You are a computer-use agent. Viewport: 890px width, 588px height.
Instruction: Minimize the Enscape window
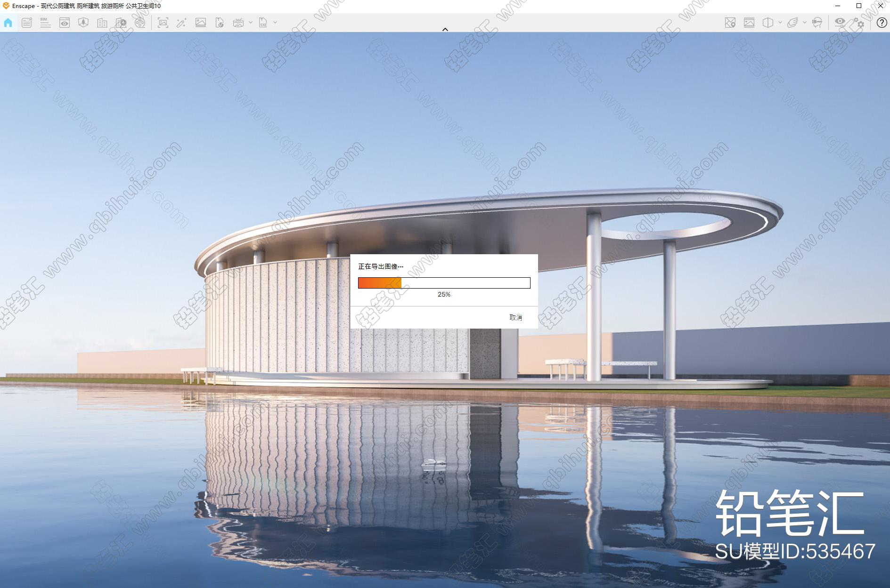click(837, 6)
